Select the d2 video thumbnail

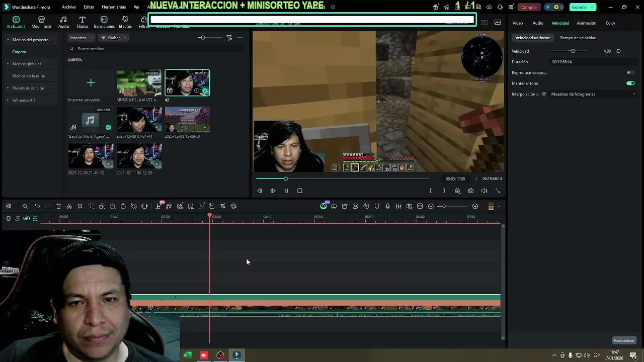[x=187, y=82]
